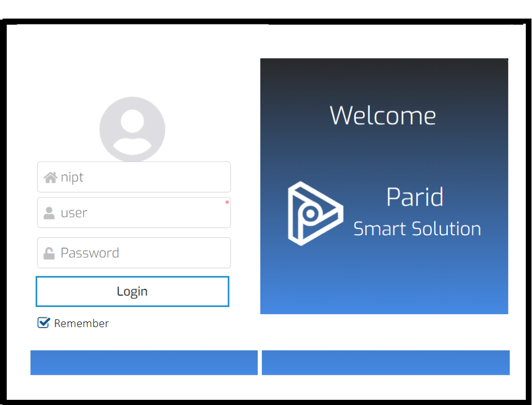
Task: Click the Login button
Action: coord(132,291)
